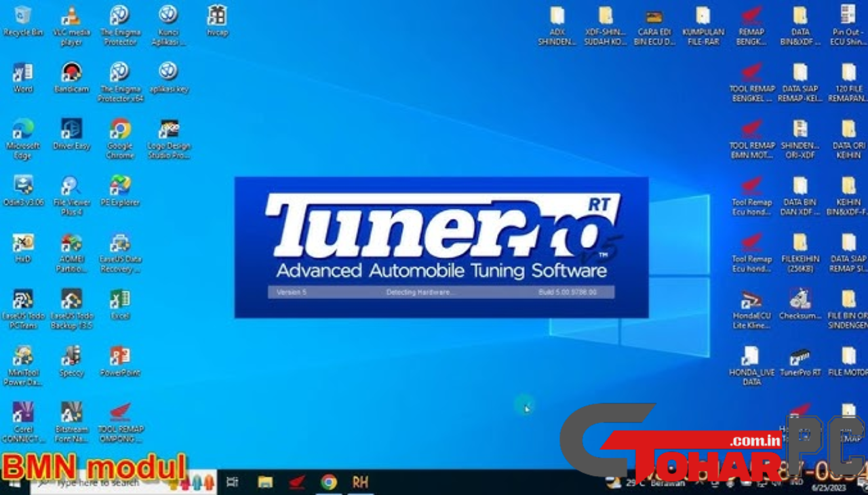Select the Odin3 v3.06 icon
Screen dimensions: 868x495
pos(22,191)
